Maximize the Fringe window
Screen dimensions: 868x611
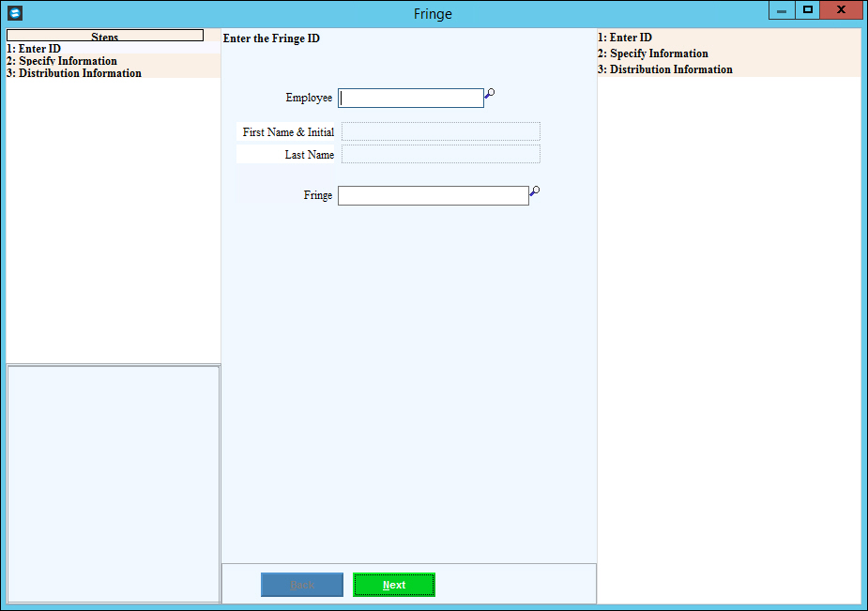coord(808,10)
